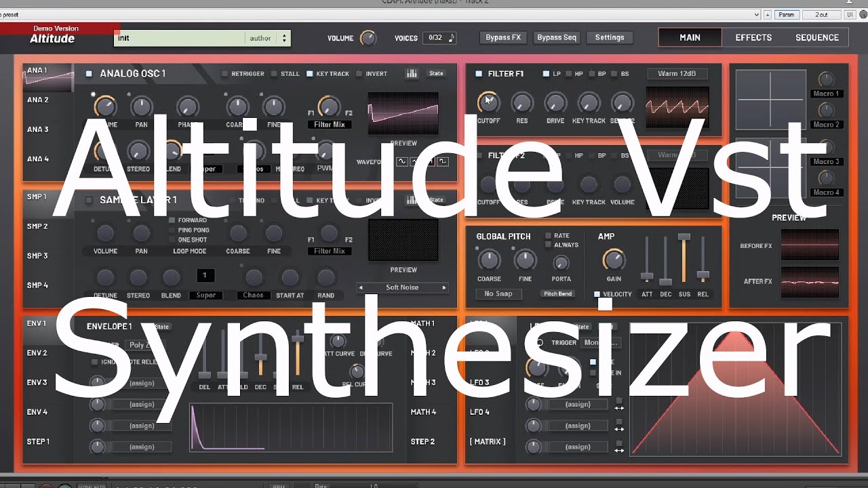The image size is (868, 488).
Task: Open the Pitch Bend dropdown
Action: [558, 293]
